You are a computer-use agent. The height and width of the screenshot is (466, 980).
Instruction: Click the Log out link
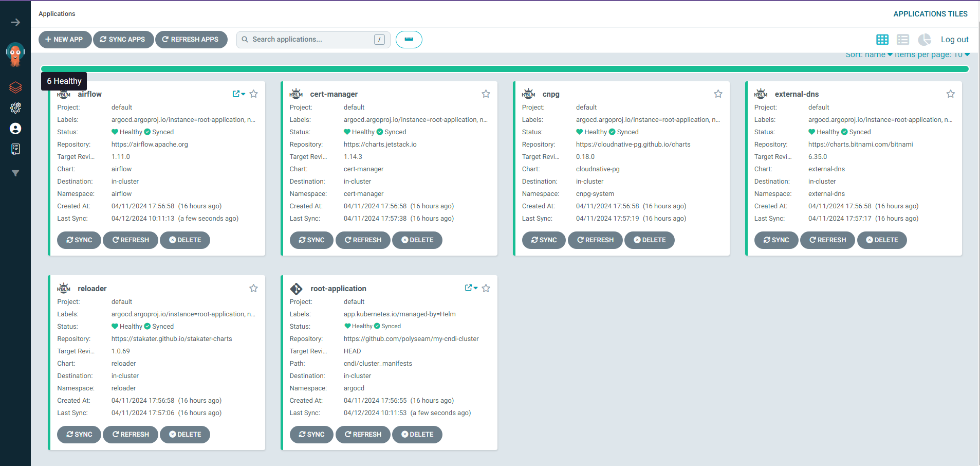pyautogui.click(x=954, y=40)
